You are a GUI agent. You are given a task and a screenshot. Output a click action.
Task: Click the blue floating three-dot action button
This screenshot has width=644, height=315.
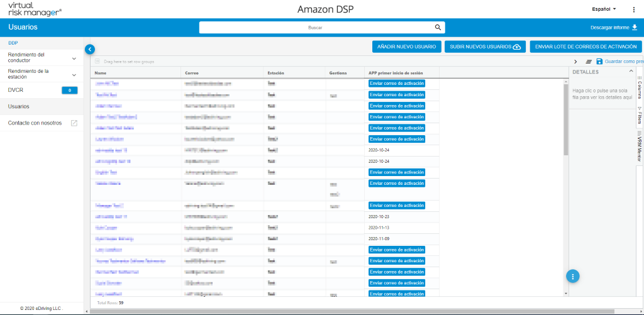[x=572, y=275]
